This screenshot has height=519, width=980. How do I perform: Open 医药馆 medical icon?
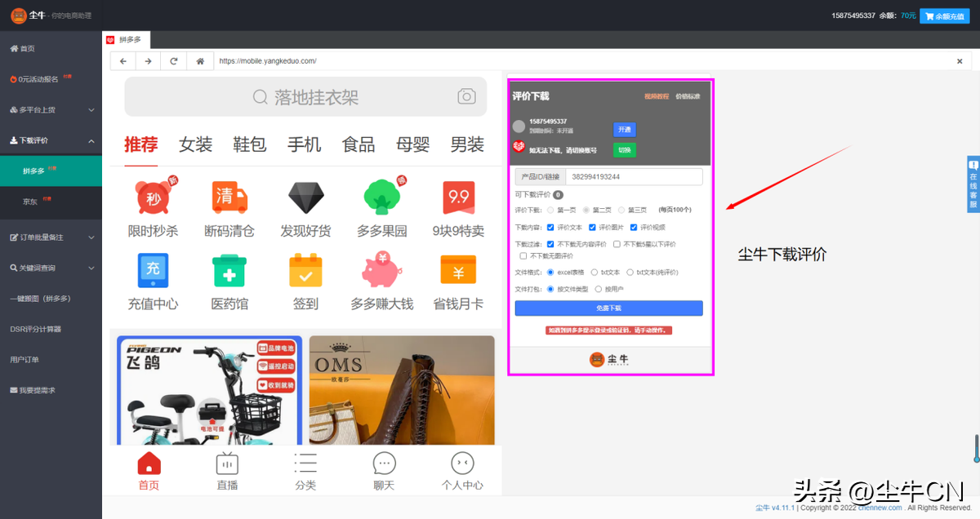[x=229, y=270]
